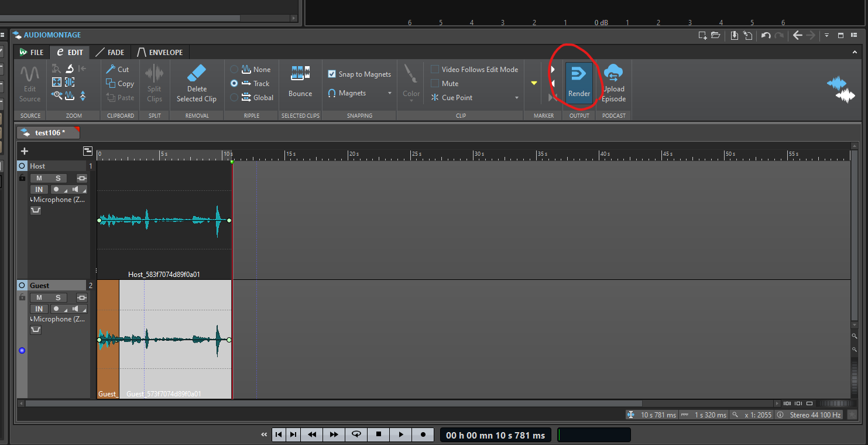The height and width of the screenshot is (445, 868).
Task: Click the 00 h 00 mn time display
Action: [495, 435]
